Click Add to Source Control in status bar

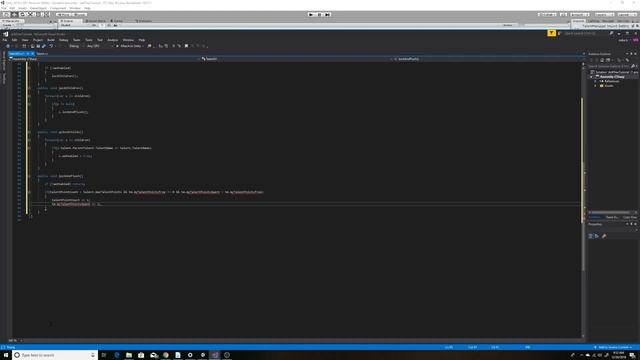[x=614, y=347]
